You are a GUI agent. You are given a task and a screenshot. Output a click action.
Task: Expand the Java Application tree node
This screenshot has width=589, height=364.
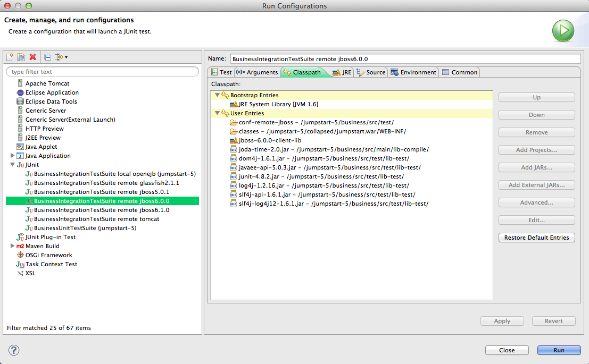(x=12, y=155)
